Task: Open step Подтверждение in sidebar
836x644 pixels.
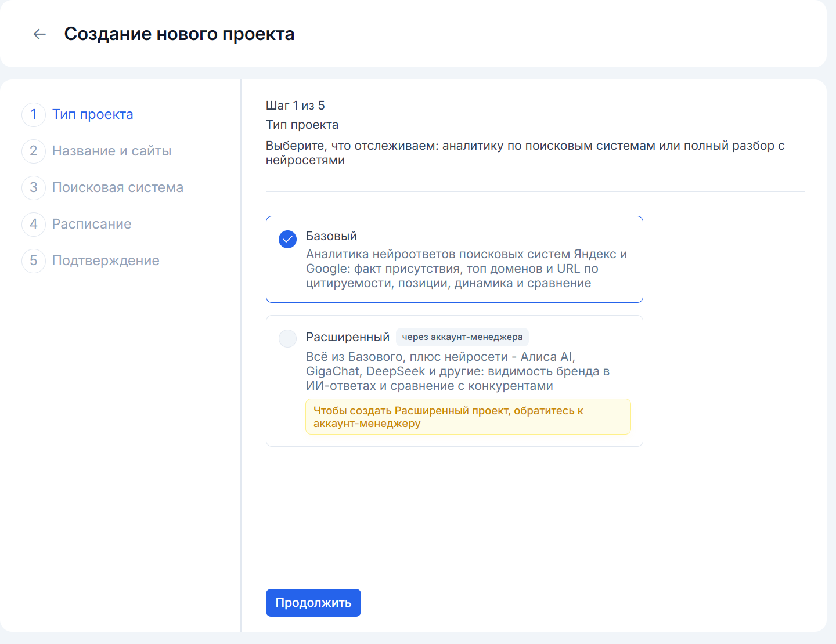Action: 106,261
